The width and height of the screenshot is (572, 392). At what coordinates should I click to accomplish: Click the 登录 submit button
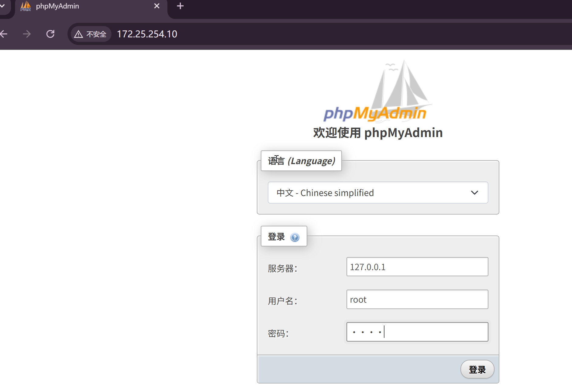click(477, 370)
